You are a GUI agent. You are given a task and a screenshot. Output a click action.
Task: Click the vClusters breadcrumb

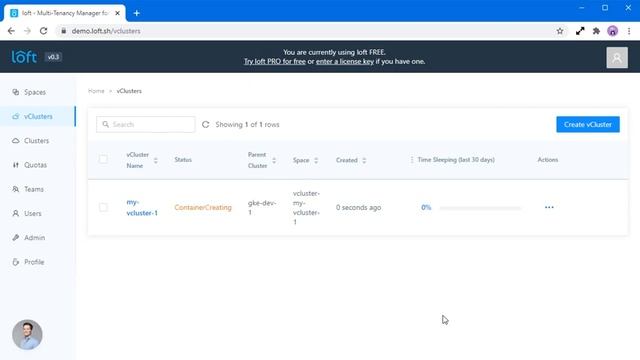pyautogui.click(x=129, y=91)
